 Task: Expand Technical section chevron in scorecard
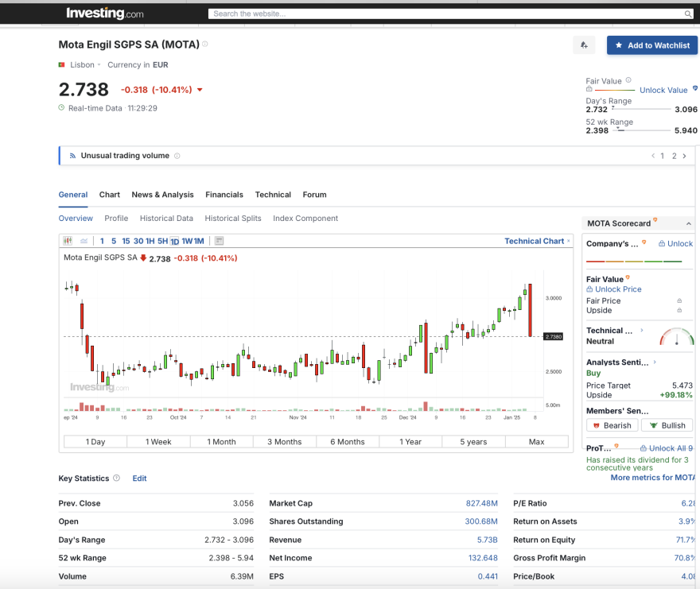(x=641, y=330)
